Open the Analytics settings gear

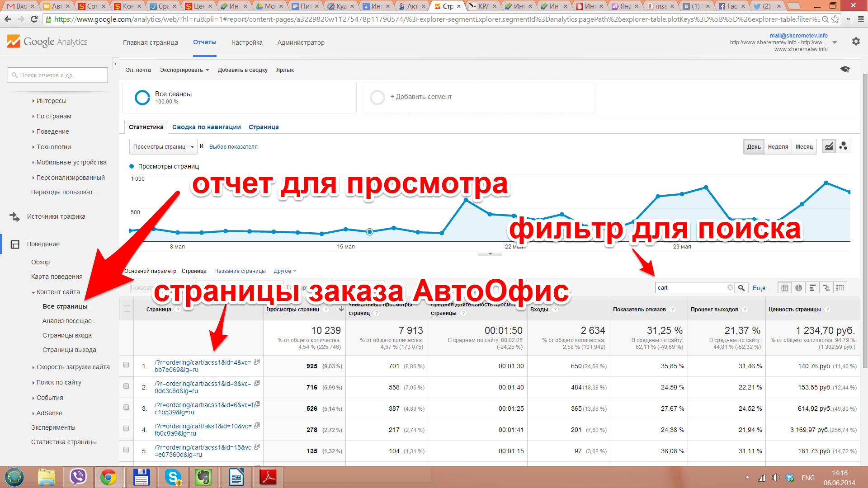coord(855,42)
